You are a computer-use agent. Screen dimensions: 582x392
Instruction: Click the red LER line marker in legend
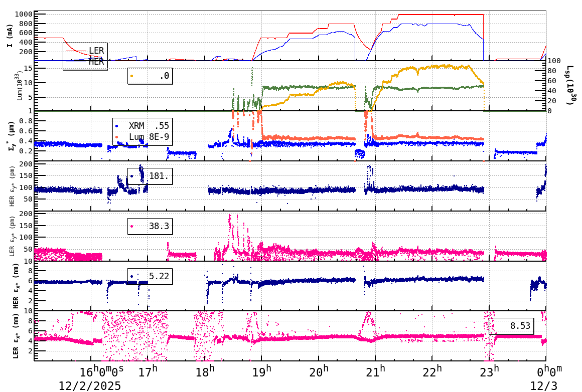pos(76,51)
